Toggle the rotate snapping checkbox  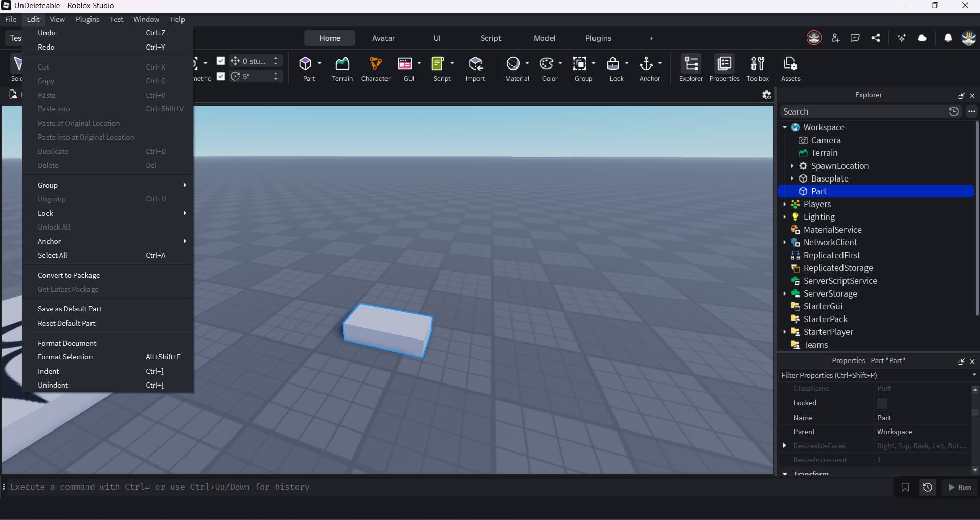[221, 76]
